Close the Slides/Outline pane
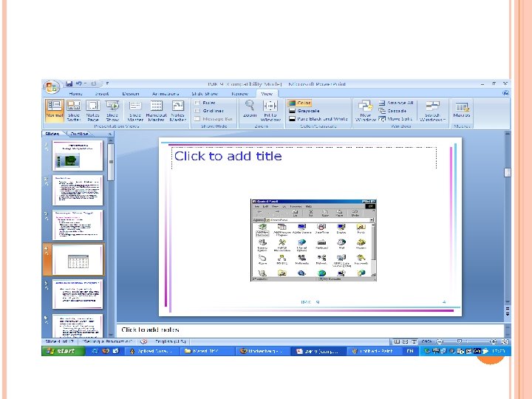The height and width of the screenshot is (399, 532). pyautogui.click(x=109, y=134)
